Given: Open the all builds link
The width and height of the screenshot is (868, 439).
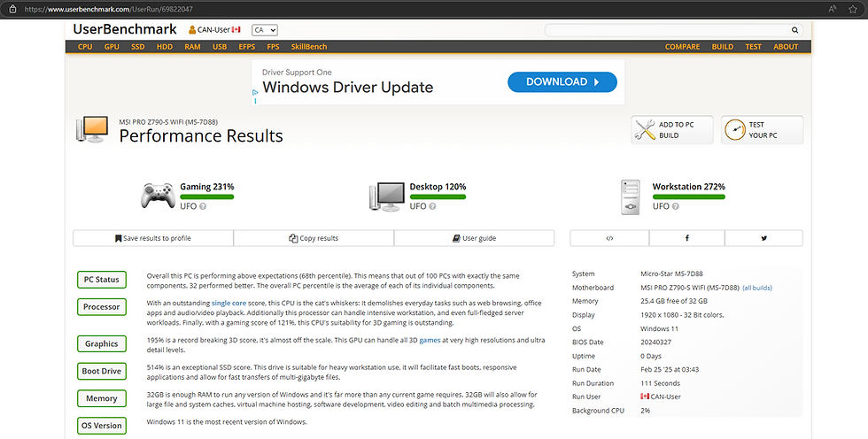Looking at the screenshot, I should tap(757, 288).
